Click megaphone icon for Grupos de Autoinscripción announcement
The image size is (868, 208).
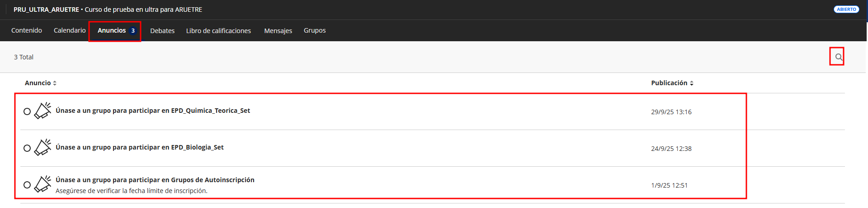pos(42,184)
